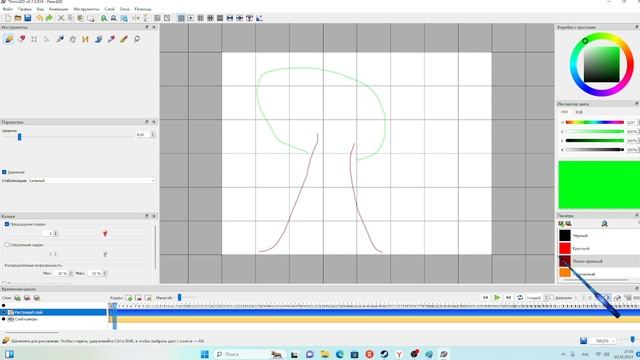Screen dimensions: 640x360
Task: Select the Eraser tool
Action: [22, 39]
